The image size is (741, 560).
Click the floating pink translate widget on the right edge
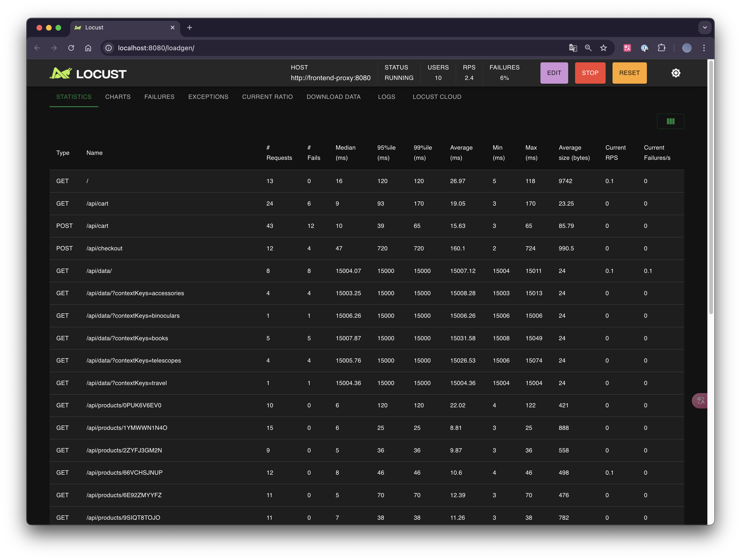(x=700, y=400)
